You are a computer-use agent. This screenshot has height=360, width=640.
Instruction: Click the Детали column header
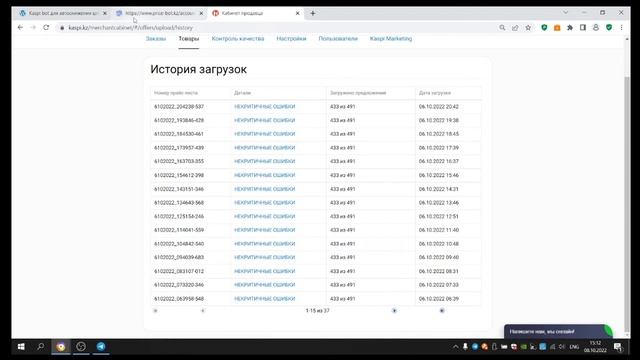coord(242,93)
